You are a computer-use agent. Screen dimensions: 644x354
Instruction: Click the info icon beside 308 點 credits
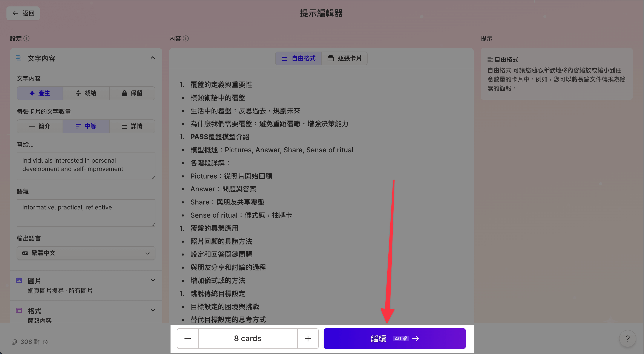click(x=45, y=342)
